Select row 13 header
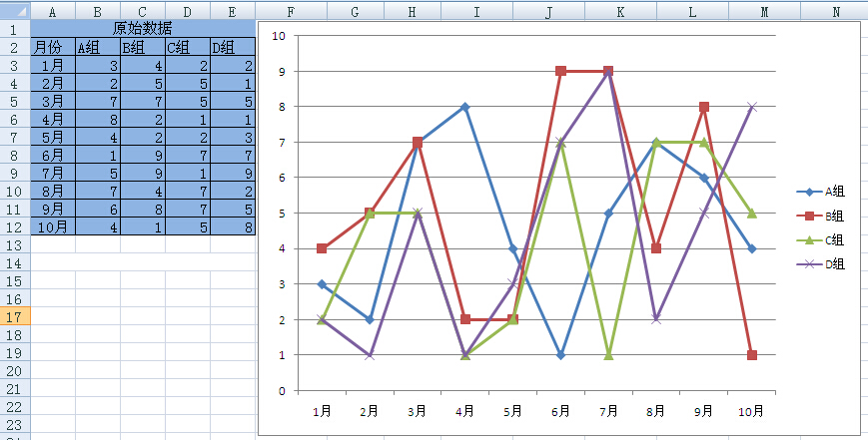 (15, 244)
